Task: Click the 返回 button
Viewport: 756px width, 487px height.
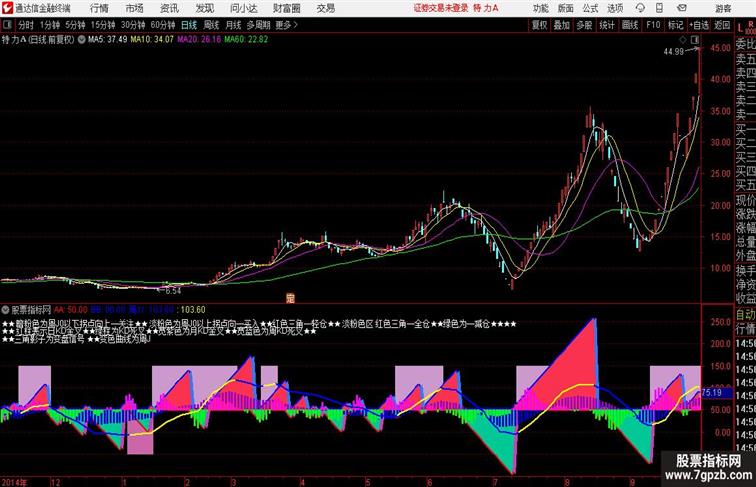Action: 722,25
